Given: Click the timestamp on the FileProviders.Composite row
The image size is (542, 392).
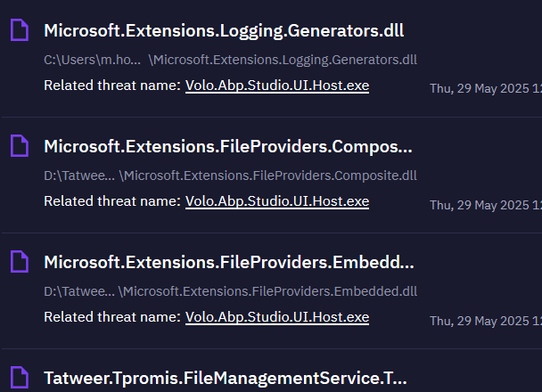Looking at the screenshot, I should point(485,205).
